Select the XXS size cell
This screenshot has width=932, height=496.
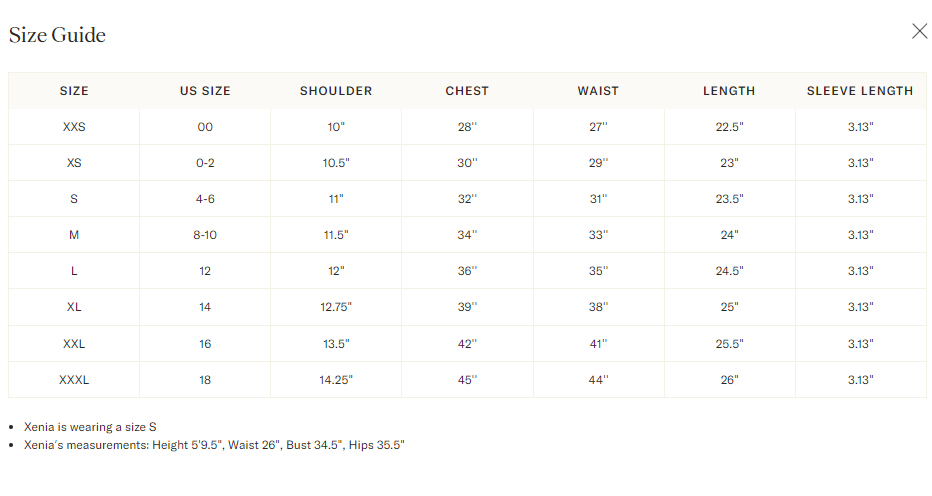tap(74, 127)
